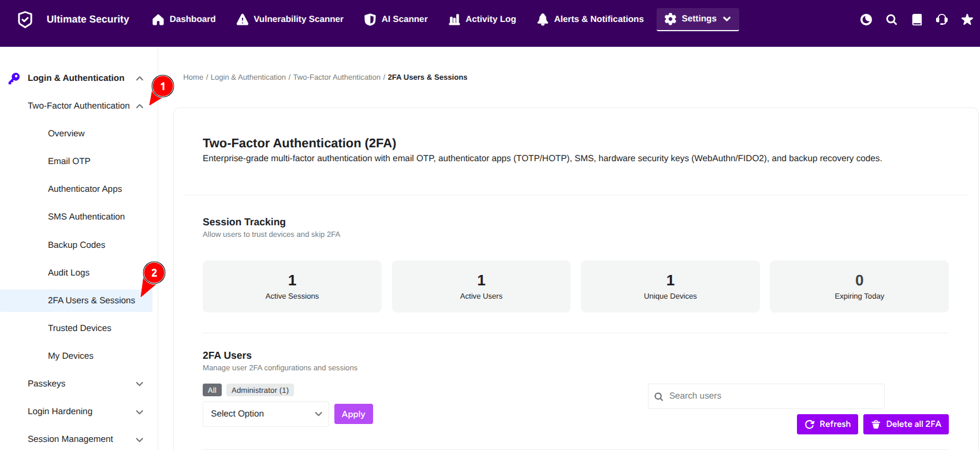Click the magnifier icon in Search users box
Screen dimensions: 980x450
click(659, 397)
